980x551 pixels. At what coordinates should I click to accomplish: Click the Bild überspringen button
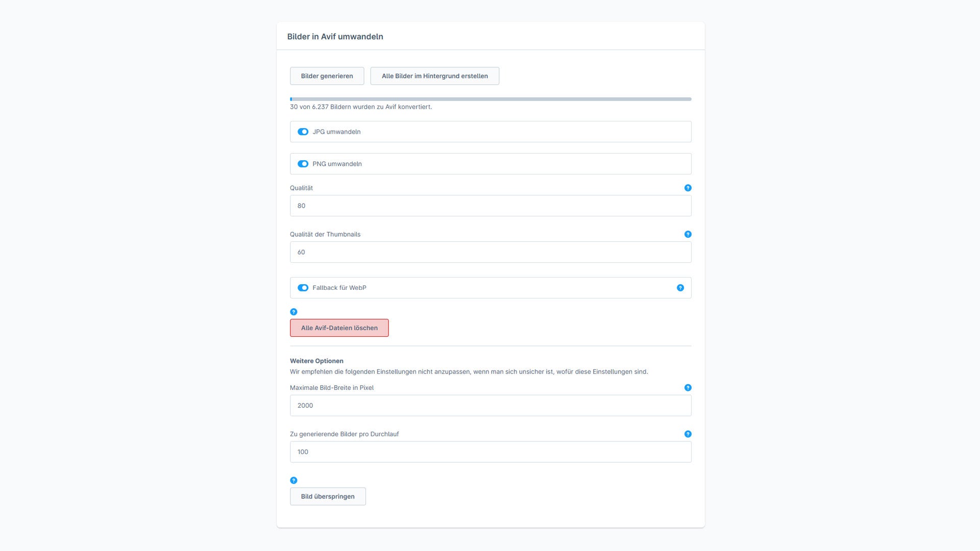328,496
